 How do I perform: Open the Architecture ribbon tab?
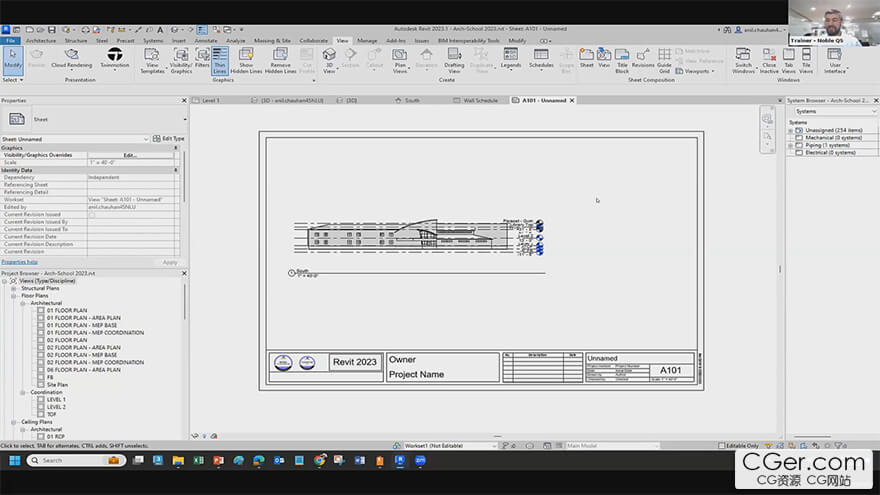point(41,40)
